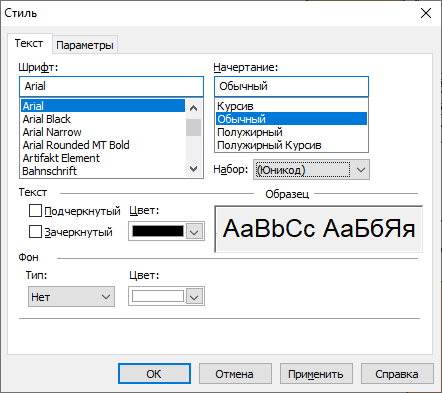The width and height of the screenshot is (442, 393).
Task: Click the AaBbCc font sample preview
Action: tap(319, 229)
